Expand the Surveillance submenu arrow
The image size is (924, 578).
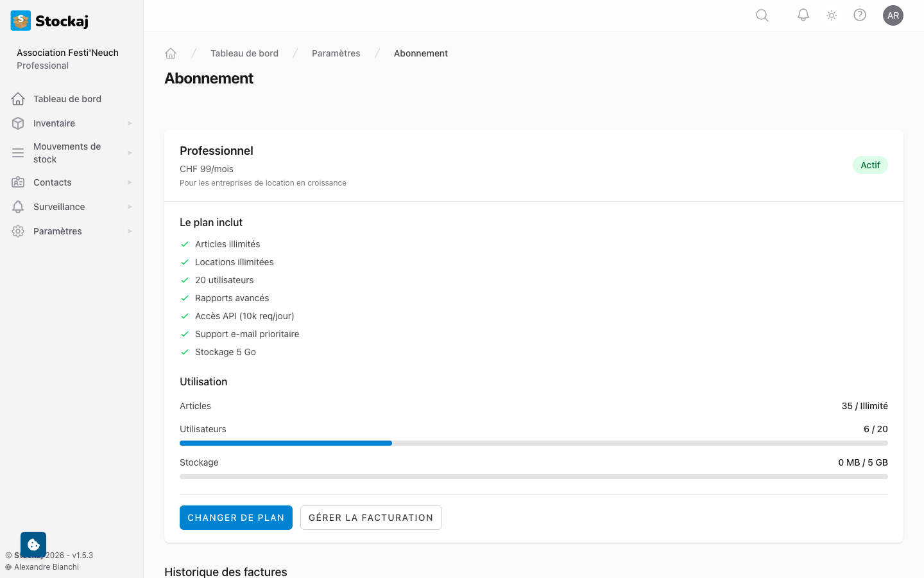[130, 207]
